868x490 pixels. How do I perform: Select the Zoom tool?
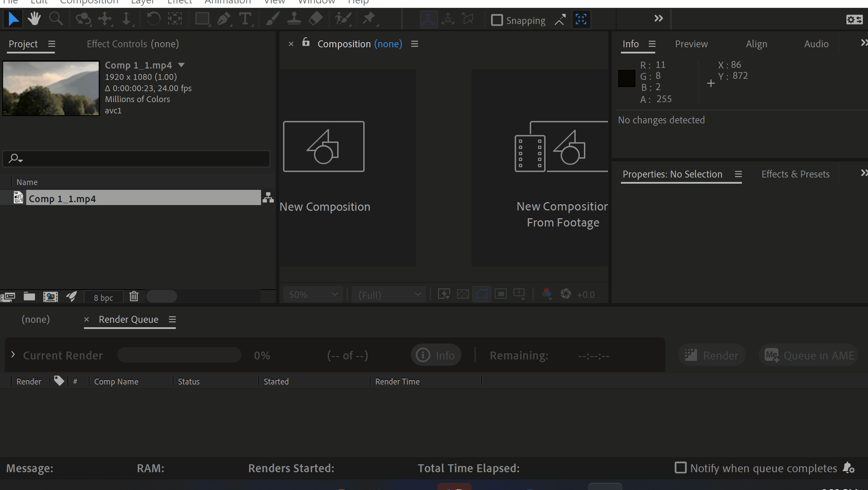(56, 19)
